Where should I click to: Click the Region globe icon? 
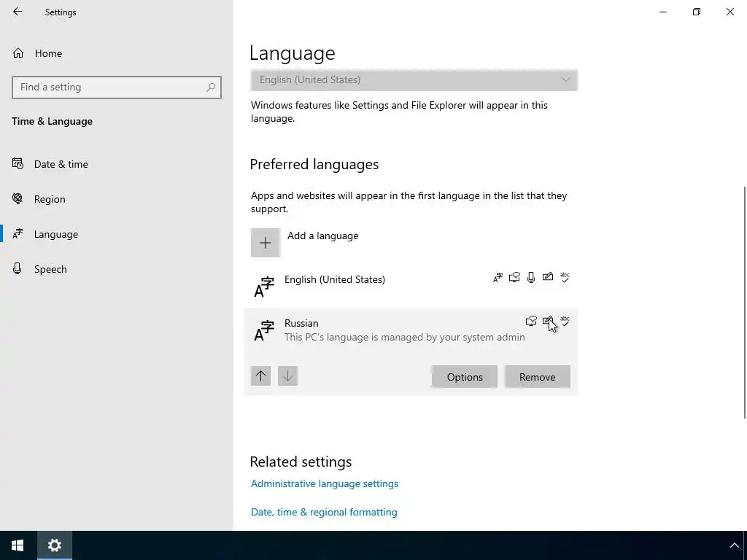[x=18, y=198]
